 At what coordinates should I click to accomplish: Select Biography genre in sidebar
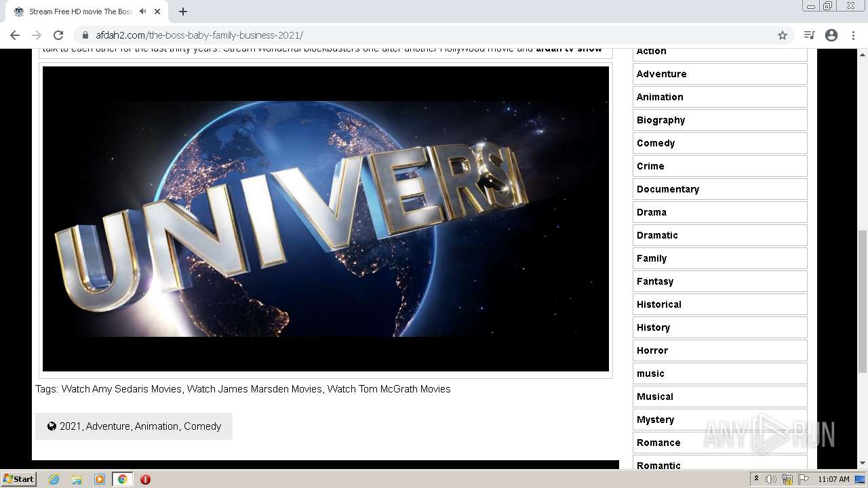pyautogui.click(x=720, y=120)
